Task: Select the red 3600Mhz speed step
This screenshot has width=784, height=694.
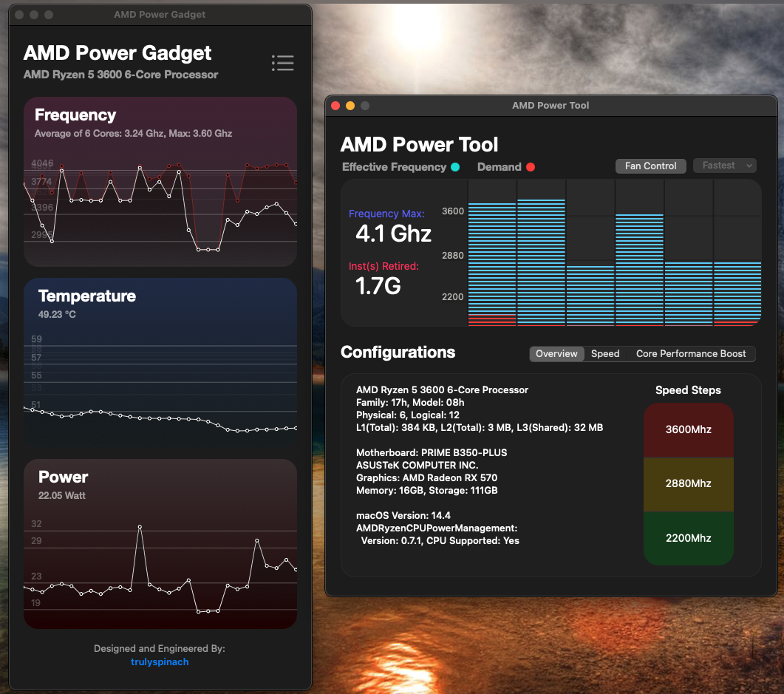Action: pos(688,429)
